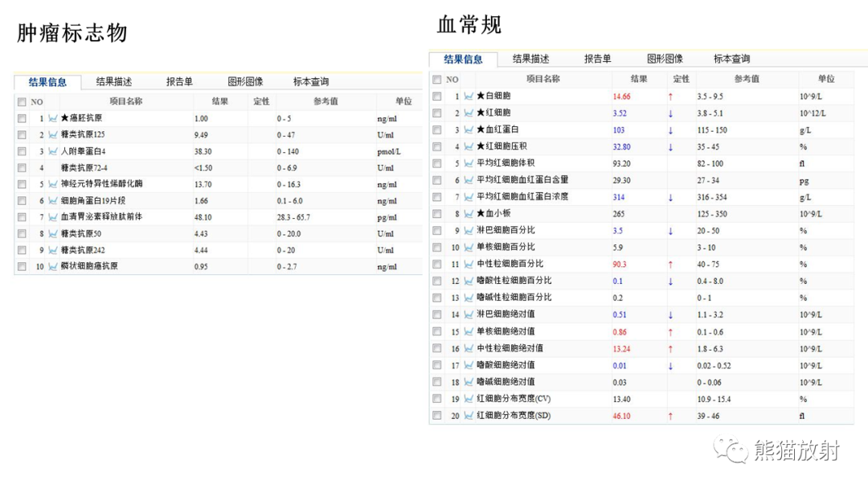Viewport: 868px width, 489px height.
Task: Switch to 报告单 tab in blood routine panel
Action: pos(597,59)
